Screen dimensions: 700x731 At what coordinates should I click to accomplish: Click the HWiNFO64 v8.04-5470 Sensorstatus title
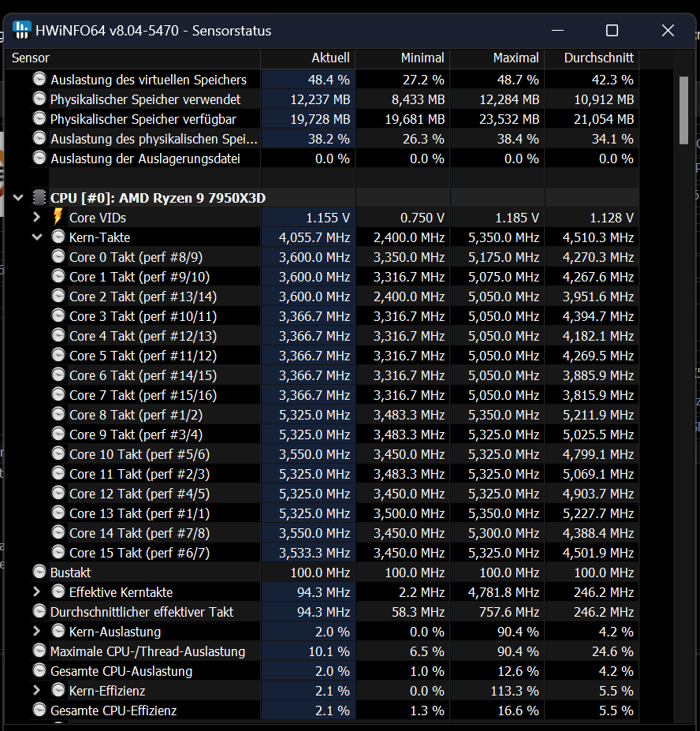[154, 31]
